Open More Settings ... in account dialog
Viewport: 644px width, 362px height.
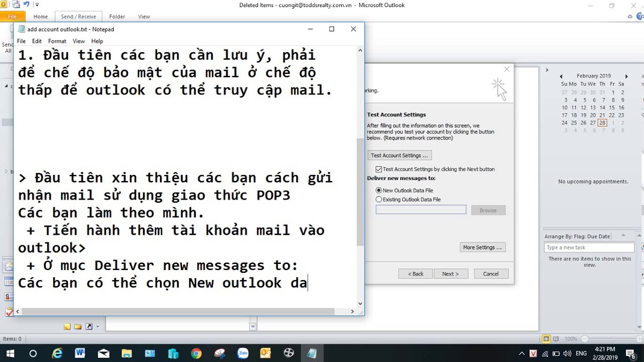click(x=482, y=247)
